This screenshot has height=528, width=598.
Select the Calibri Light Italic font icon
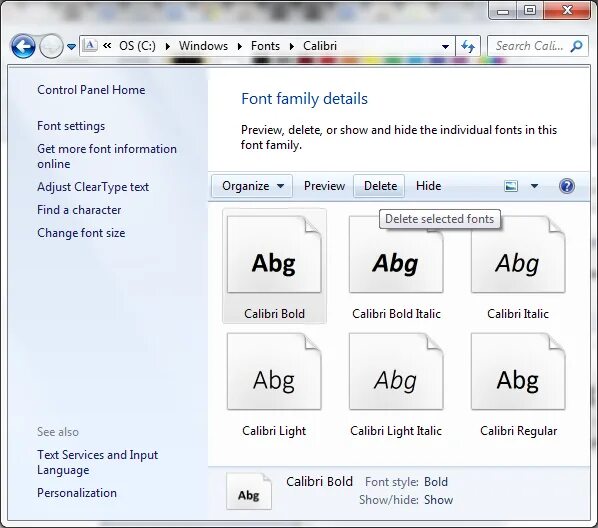point(396,372)
